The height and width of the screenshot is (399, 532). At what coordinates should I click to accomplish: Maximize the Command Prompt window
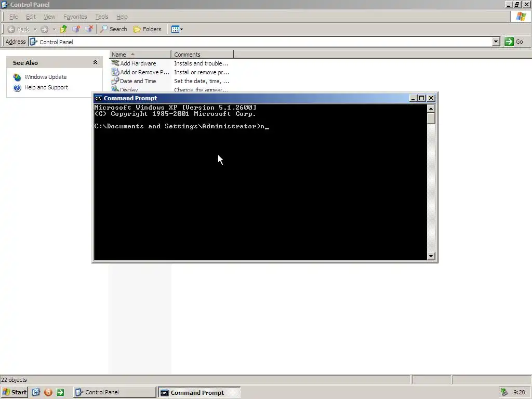coord(422,98)
